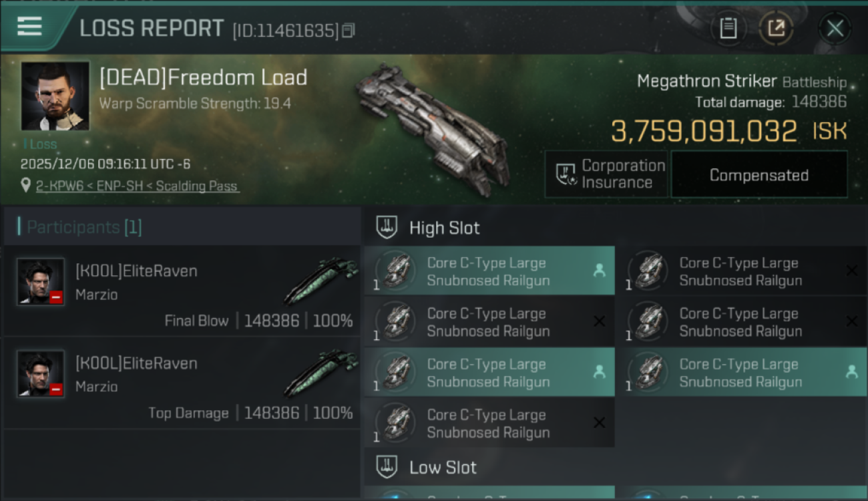Click the Low Slot section icon
This screenshot has width=868, height=501.
coord(387,467)
